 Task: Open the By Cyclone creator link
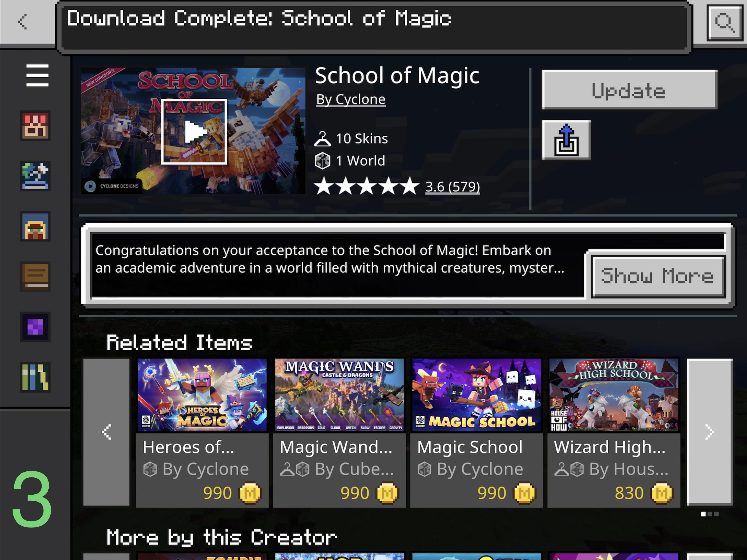351,99
